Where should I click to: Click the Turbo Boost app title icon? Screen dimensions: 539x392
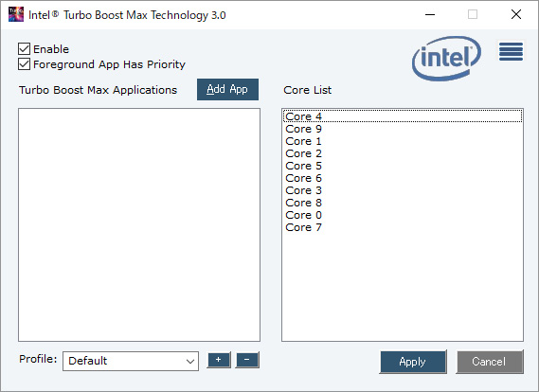pos(16,14)
